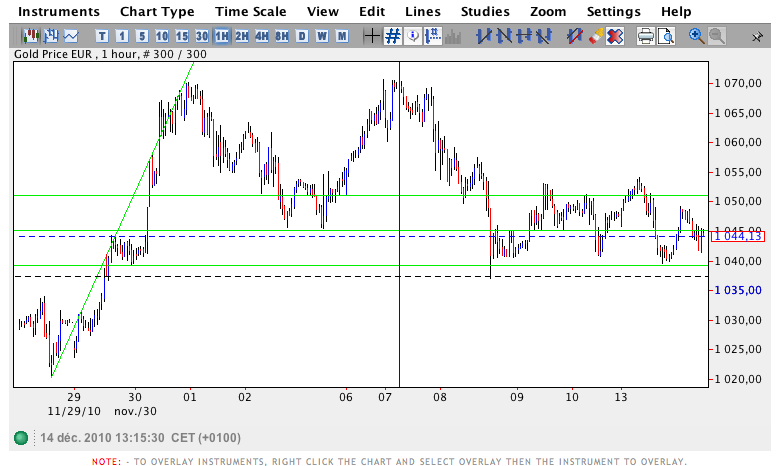The image size is (776, 466).
Task: Switch to 4H time scale button
Action: pos(261,36)
